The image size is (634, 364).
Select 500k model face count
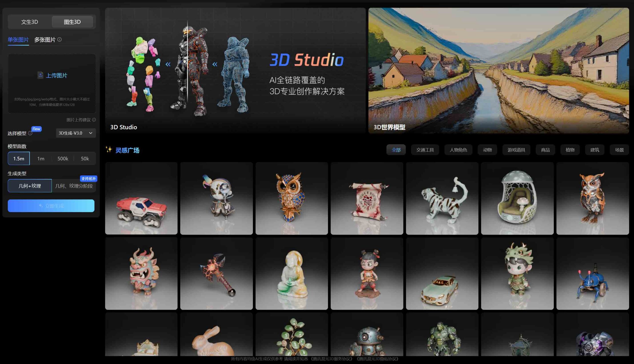[63, 159]
